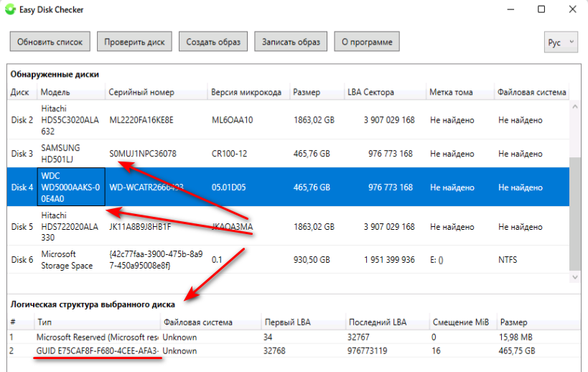Select the Disk 6 row
This screenshot has height=372, width=588.
point(288,259)
